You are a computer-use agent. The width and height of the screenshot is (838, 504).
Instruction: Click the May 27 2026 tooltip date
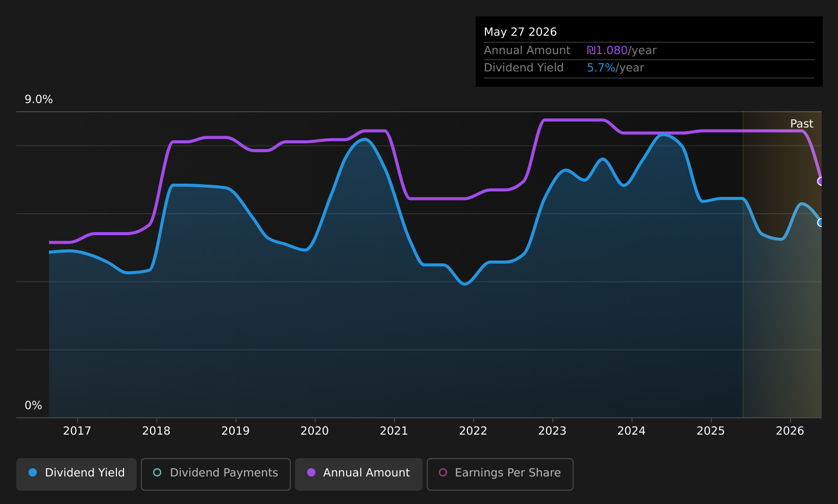(x=520, y=32)
